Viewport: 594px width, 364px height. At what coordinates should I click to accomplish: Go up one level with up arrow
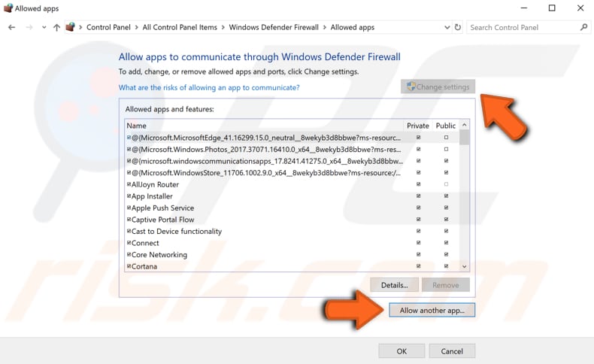pyautogui.click(x=56, y=27)
